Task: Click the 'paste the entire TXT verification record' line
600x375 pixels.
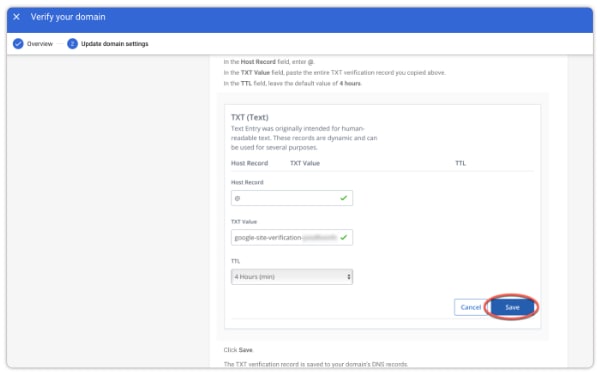Action: coord(334,73)
